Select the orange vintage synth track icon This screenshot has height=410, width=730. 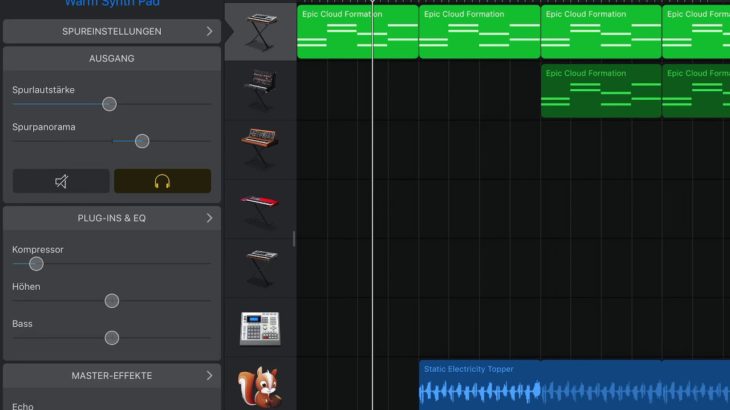click(260, 149)
